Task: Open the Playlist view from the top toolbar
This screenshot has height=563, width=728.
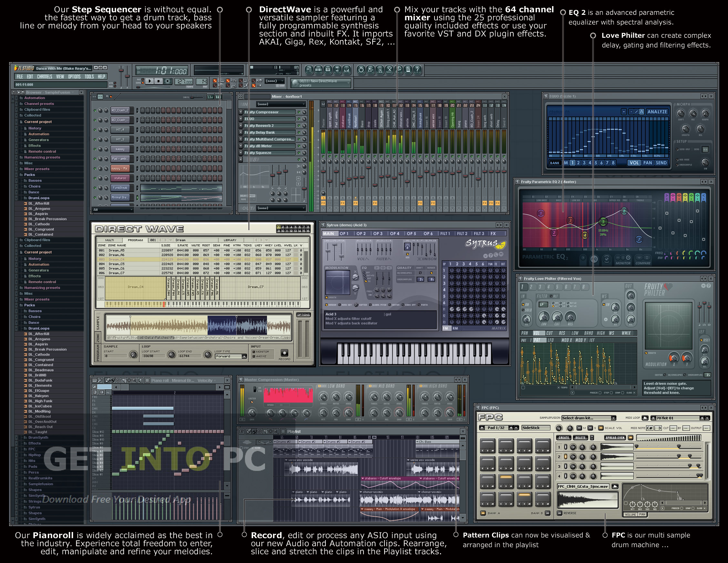Action: 309,70
